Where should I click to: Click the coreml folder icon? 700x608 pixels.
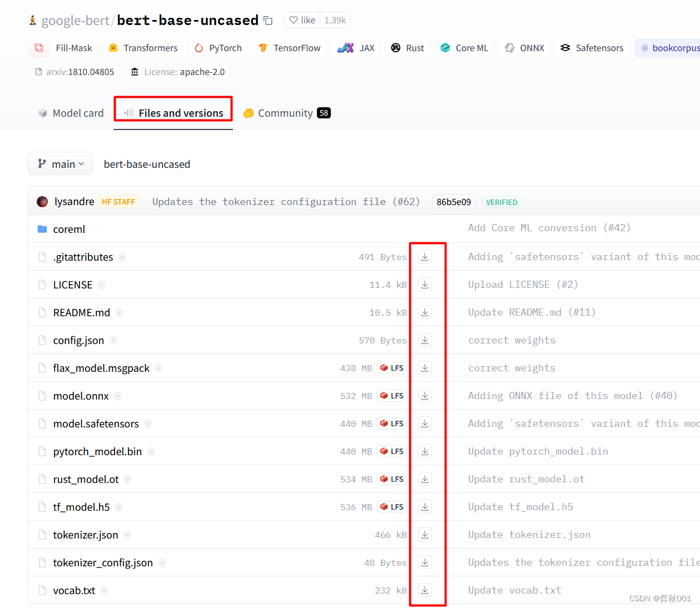(42, 229)
